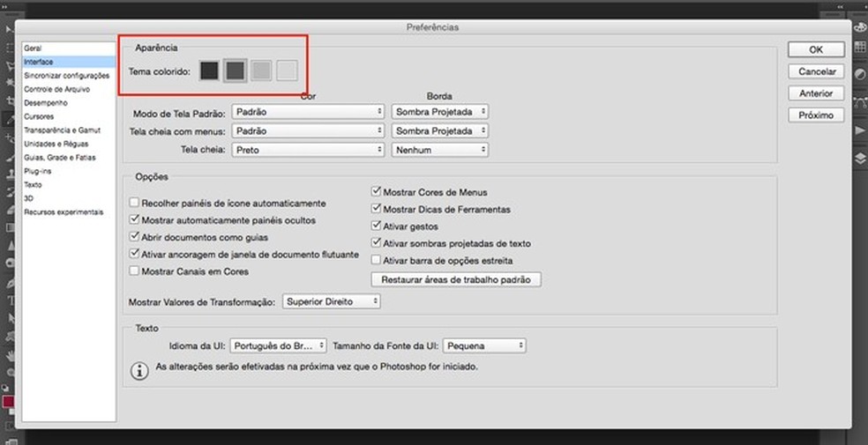Select Plug-ins category
Viewport: 868px width, 445px height.
point(69,171)
